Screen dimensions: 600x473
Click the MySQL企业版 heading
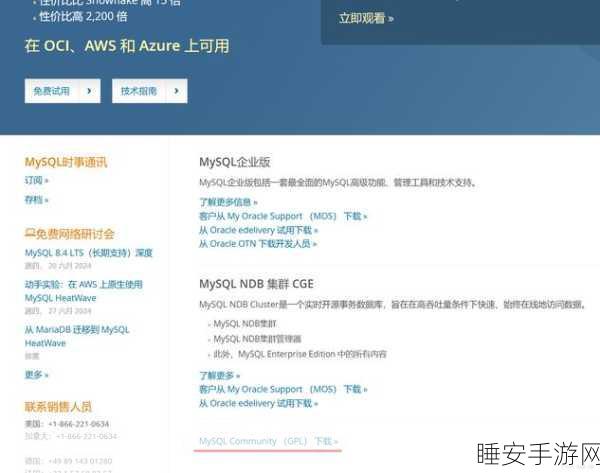pyautogui.click(x=235, y=162)
